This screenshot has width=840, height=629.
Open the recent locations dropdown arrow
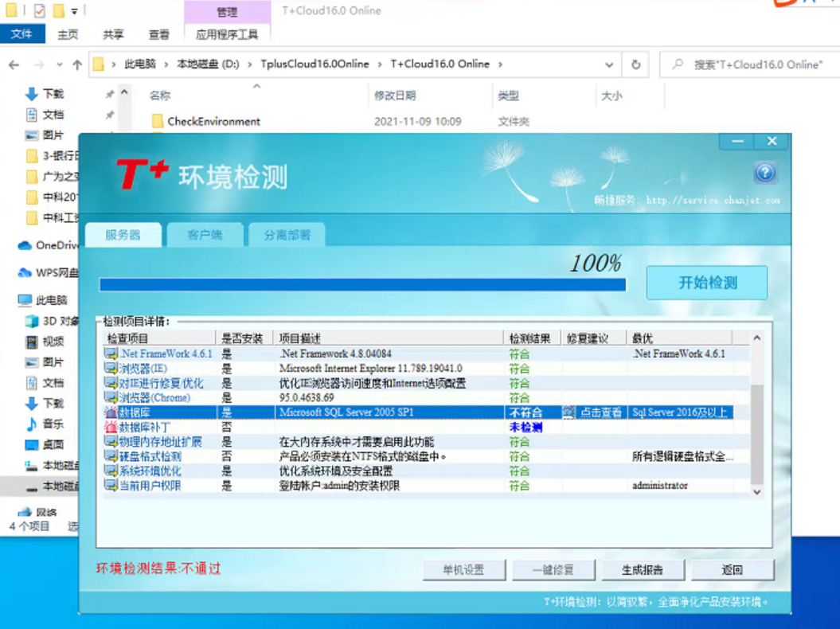click(x=59, y=64)
